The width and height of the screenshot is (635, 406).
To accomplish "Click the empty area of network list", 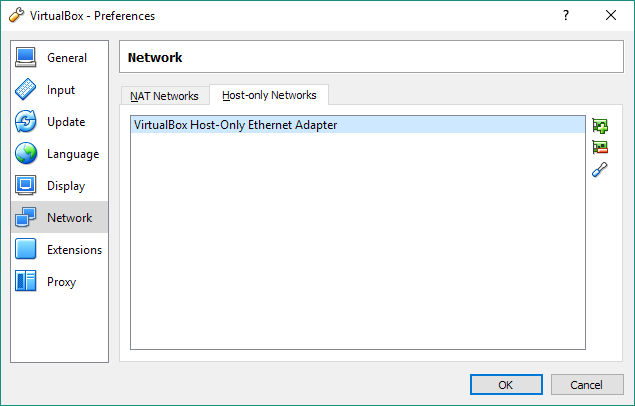I will [358, 241].
